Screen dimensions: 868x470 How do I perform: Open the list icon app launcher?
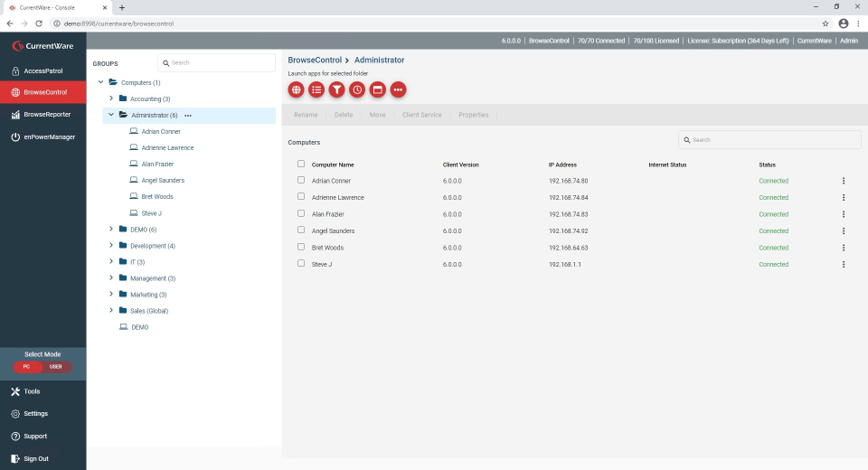(x=316, y=89)
